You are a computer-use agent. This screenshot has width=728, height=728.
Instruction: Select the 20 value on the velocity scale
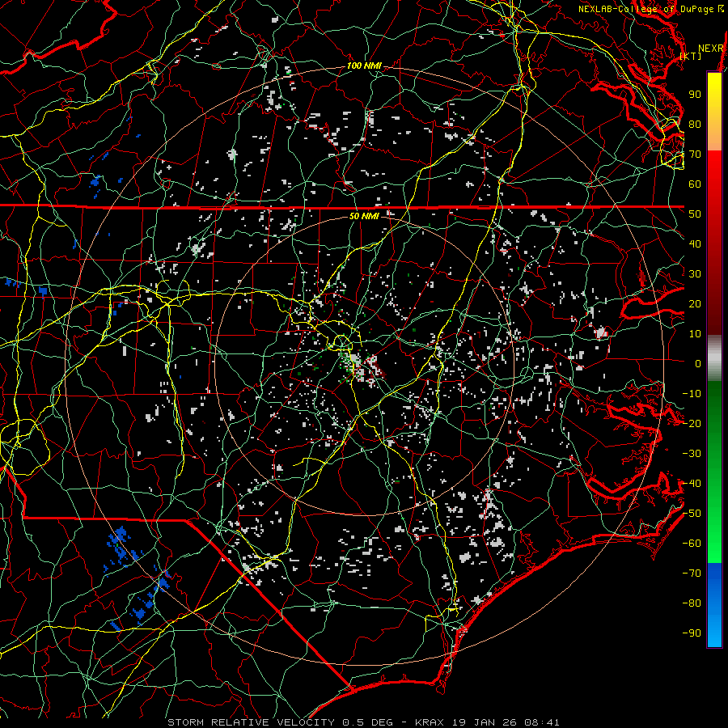pyautogui.click(x=695, y=304)
